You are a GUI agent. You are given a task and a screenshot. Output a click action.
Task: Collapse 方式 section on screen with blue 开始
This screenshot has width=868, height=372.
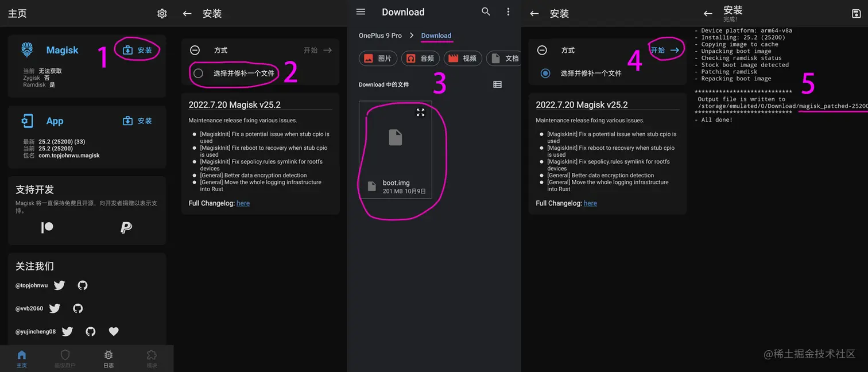(x=542, y=51)
